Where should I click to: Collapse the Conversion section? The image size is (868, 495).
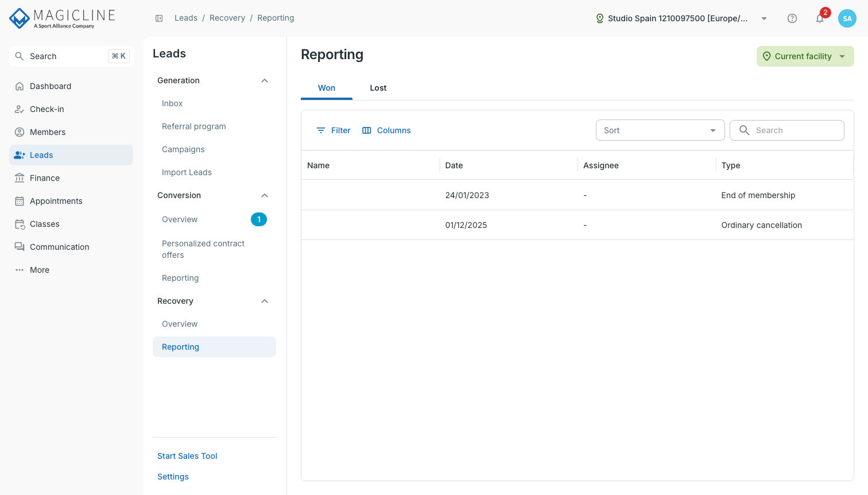click(x=265, y=195)
